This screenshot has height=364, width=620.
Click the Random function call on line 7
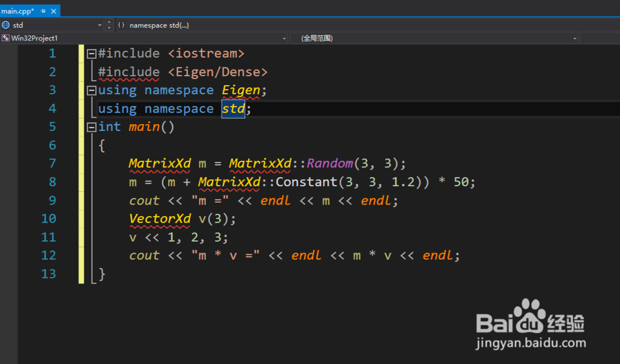click(x=329, y=164)
